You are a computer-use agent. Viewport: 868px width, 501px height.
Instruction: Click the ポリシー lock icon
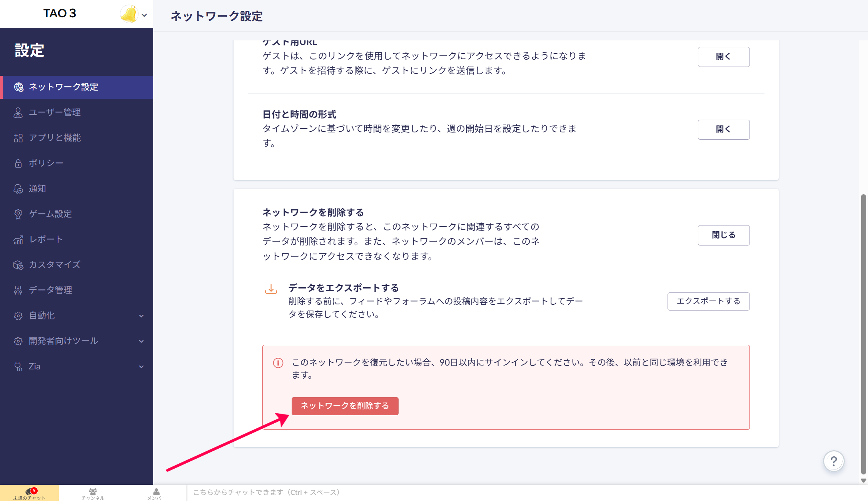point(18,163)
